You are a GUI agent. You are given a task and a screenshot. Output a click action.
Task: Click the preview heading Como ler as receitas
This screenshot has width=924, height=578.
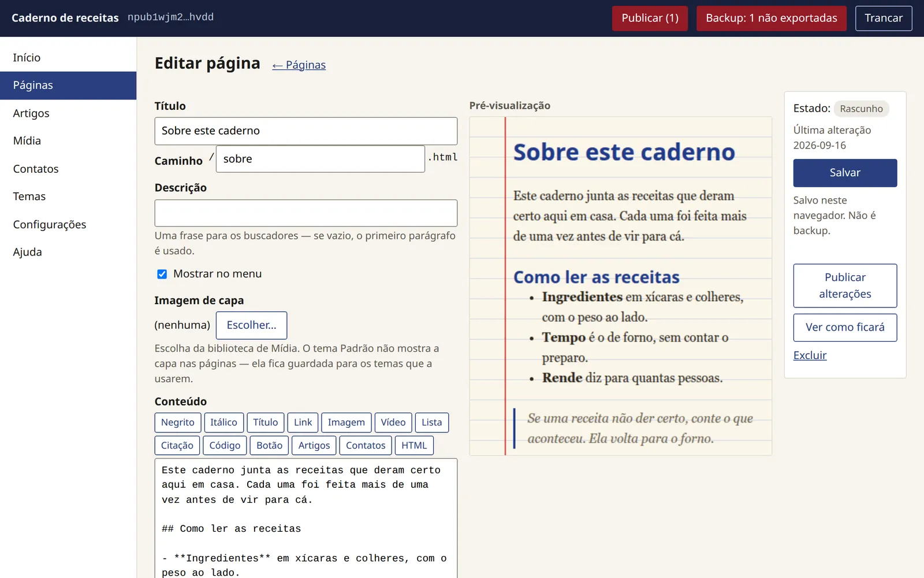[x=596, y=277]
